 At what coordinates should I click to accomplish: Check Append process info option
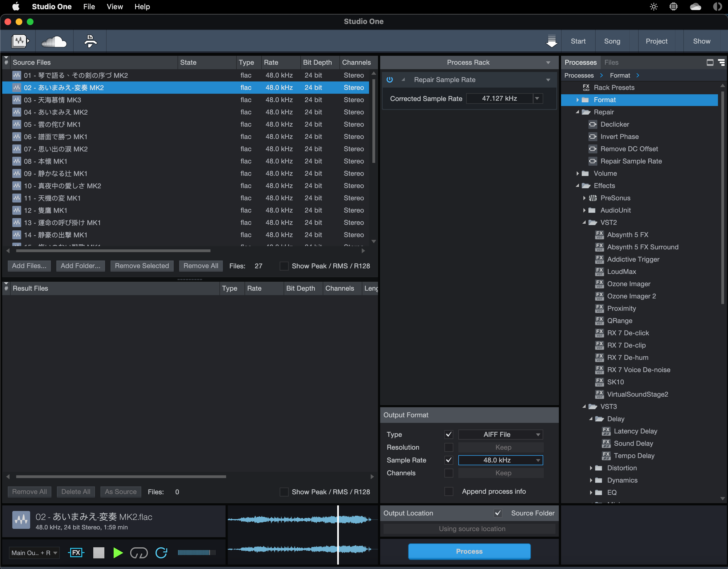[x=449, y=491]
